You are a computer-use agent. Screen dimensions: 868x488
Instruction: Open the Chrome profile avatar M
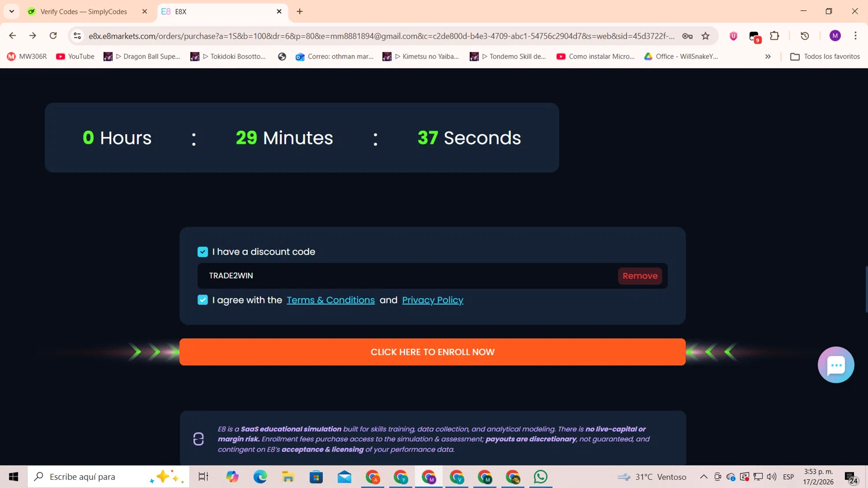click(x=835, y=36)
